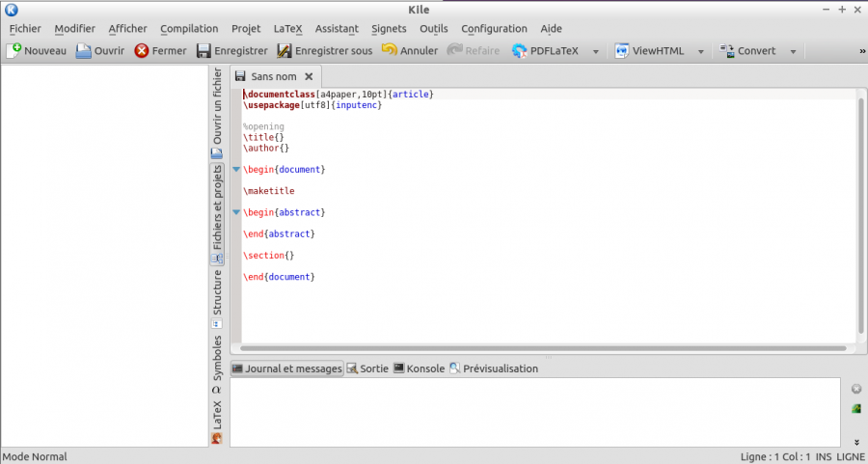Open the Assistant menu
The image size is (868, 464).
click(x=337, y=29)
